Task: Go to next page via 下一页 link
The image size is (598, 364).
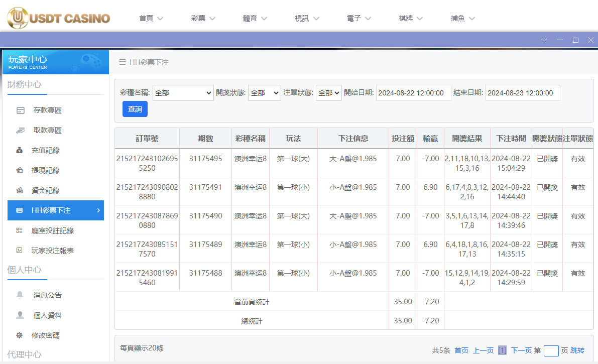Action: tap(522, 350)
